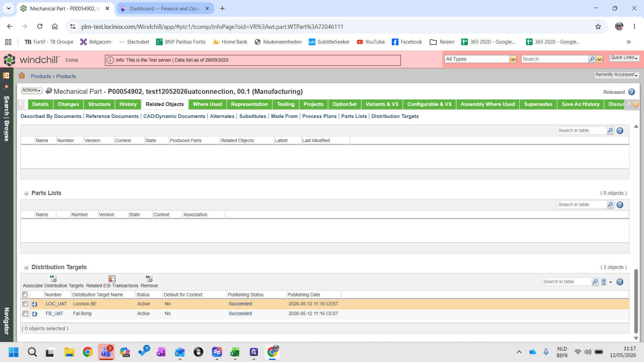Image resolution: width=644 pixels, height=362 pixels.
Task: Open YouTube bookmark
Action: point(371,42)
